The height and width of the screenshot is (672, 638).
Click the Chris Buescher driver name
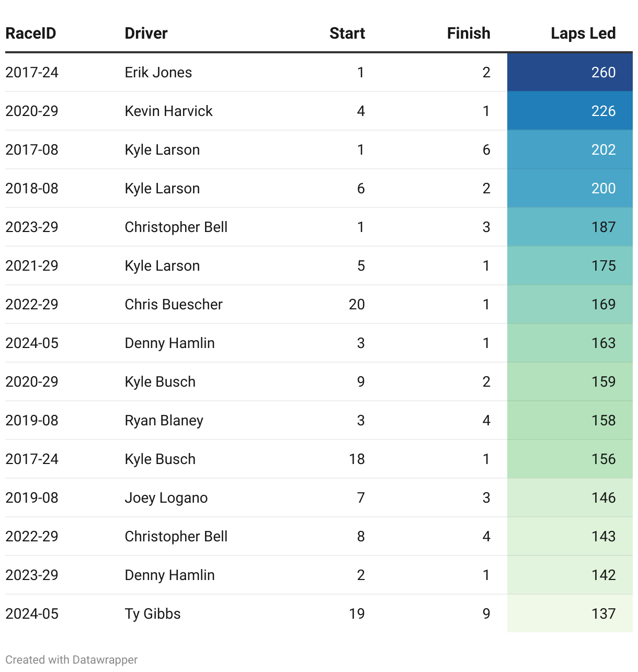[x=174, y=304]
